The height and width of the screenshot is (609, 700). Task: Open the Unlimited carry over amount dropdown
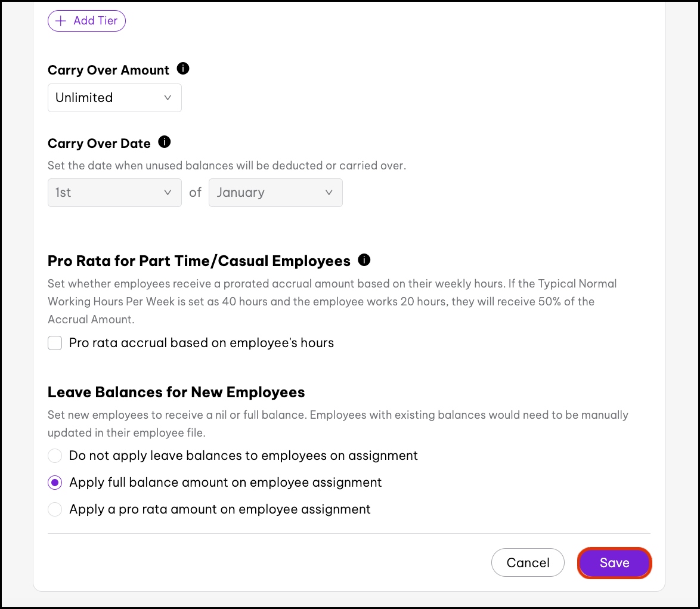coord(114,98)
